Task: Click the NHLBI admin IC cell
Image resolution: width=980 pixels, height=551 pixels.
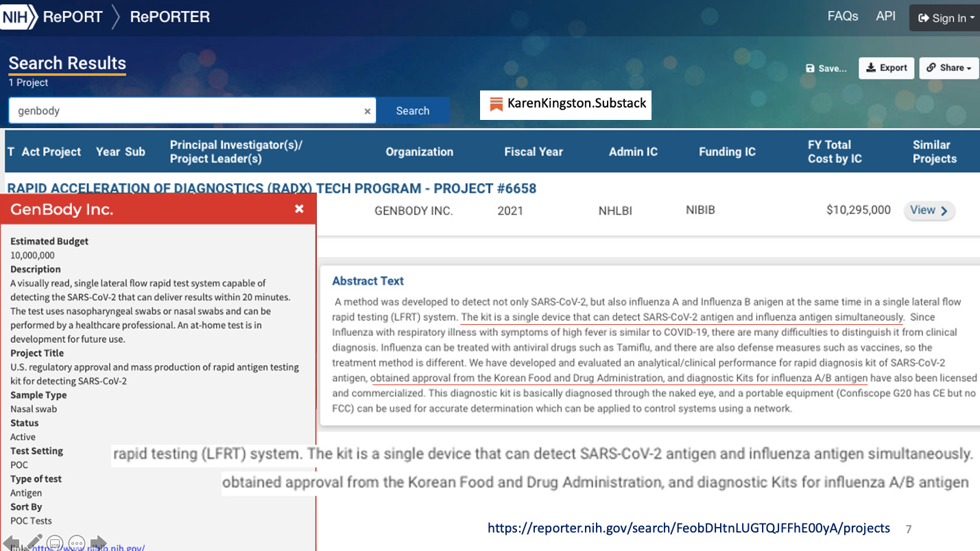Action: point(615,211)
